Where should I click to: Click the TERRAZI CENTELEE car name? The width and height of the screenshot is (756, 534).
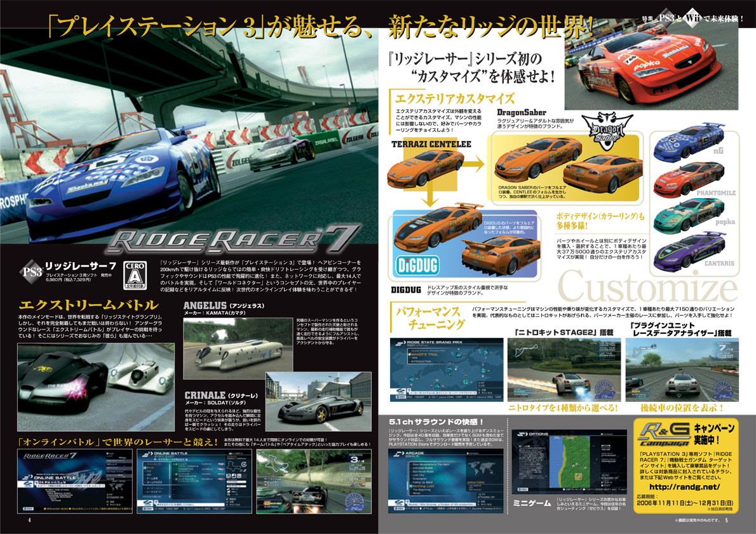click(431, 144)
